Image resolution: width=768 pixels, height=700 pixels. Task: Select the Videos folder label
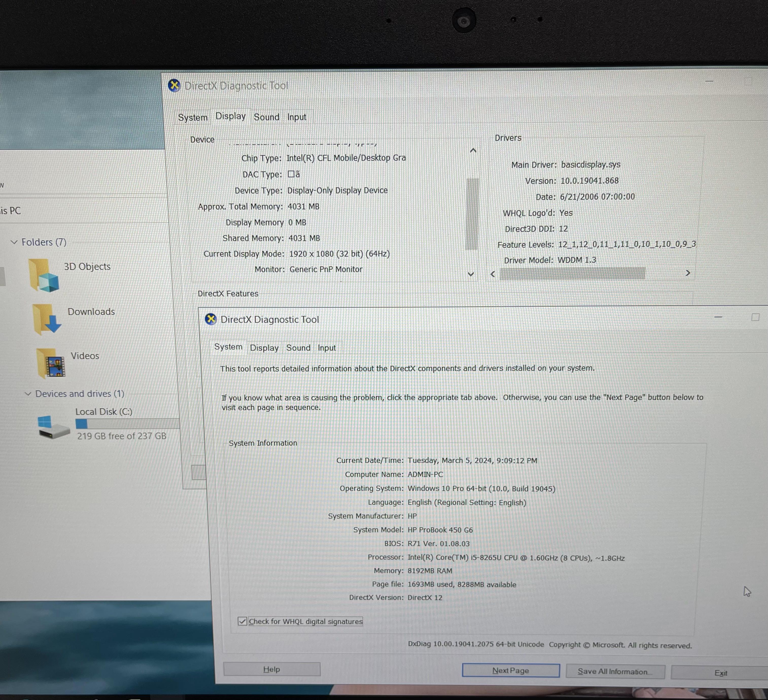pyautogui.click(x=84, y=356)
